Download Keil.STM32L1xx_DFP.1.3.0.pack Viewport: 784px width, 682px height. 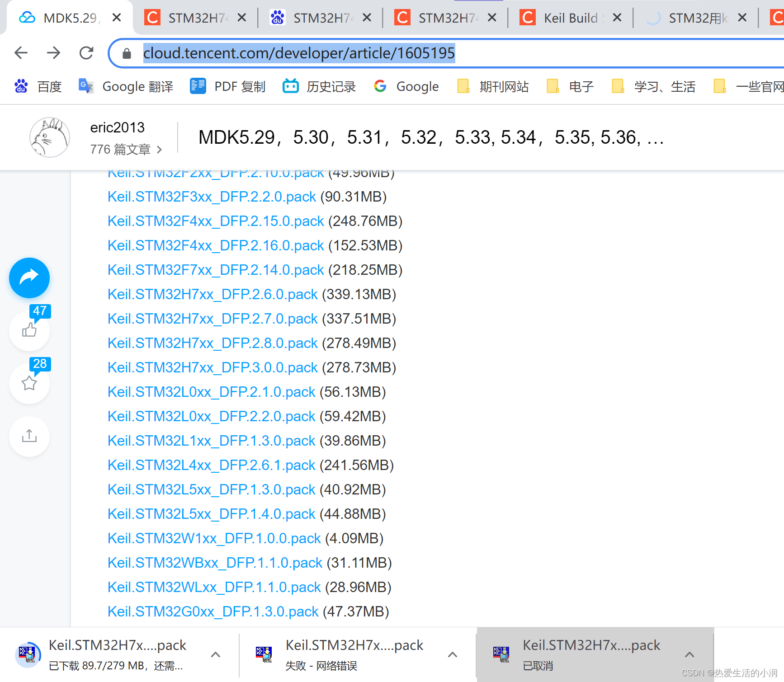(x=211, y=441)
